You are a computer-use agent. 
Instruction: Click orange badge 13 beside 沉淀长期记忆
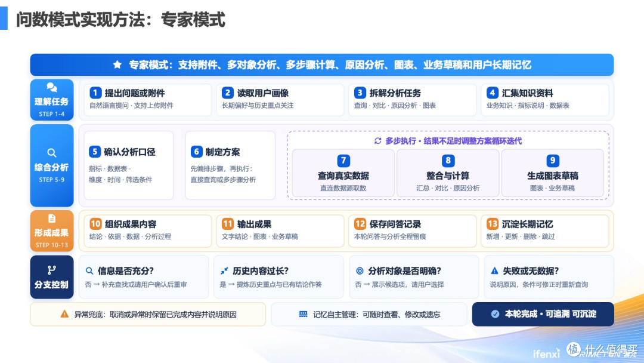click(x=492, y=224)
